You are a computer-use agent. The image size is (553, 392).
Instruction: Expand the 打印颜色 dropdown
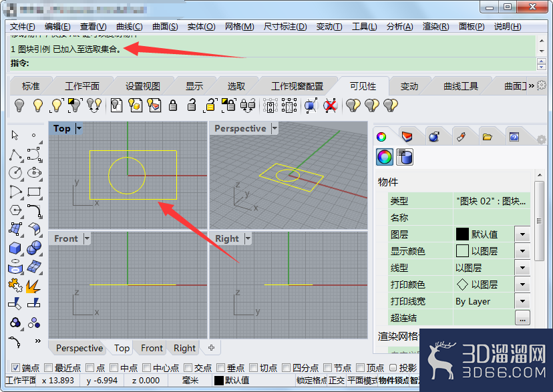click(522, 284)
